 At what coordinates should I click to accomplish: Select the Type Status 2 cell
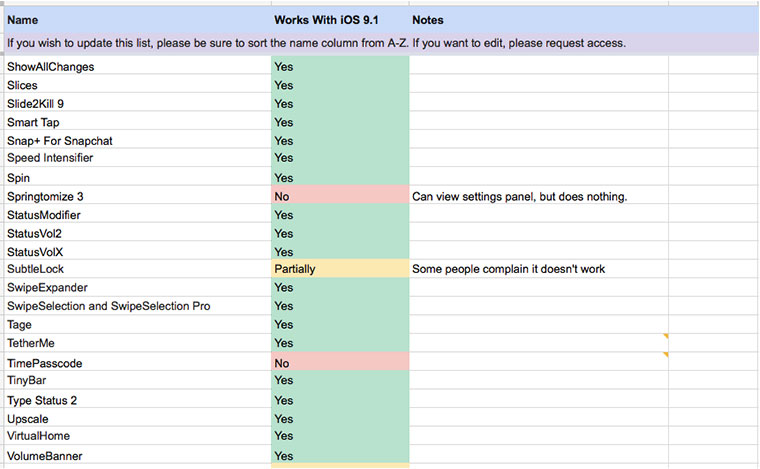click(42, 400)
